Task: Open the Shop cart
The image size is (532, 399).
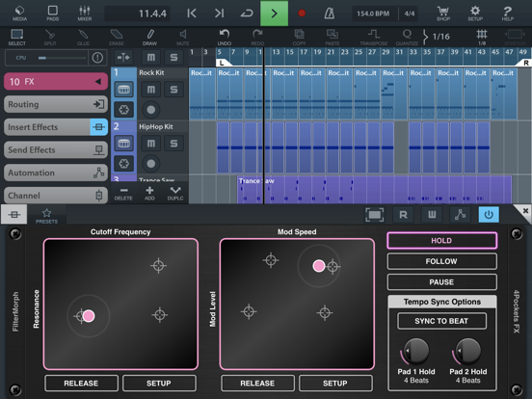Action: (443, 13)
